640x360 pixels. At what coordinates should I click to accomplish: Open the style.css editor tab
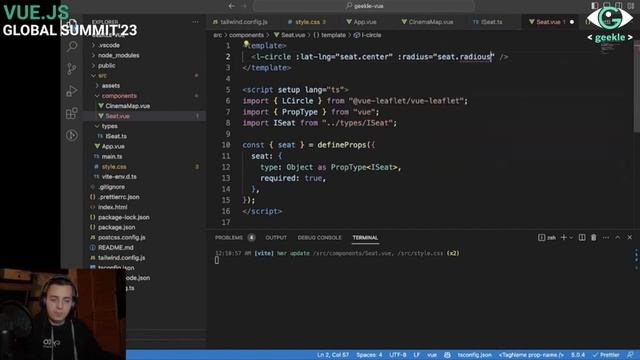(307, 22)
